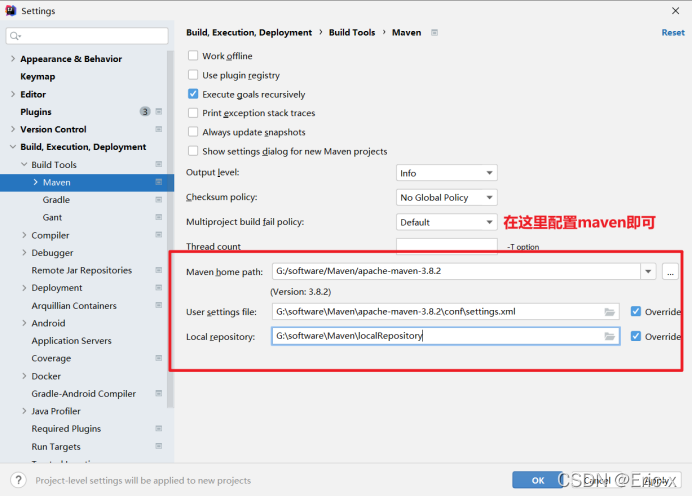The image size is (692, 497).
Task: Click the Thread count input field
Action: click(447, 246)
